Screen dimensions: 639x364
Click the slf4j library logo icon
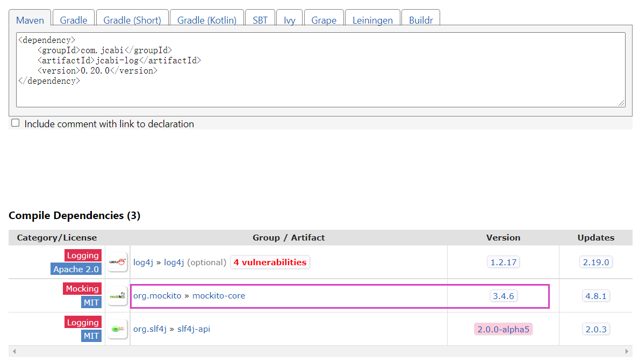(x=118, y=329)
